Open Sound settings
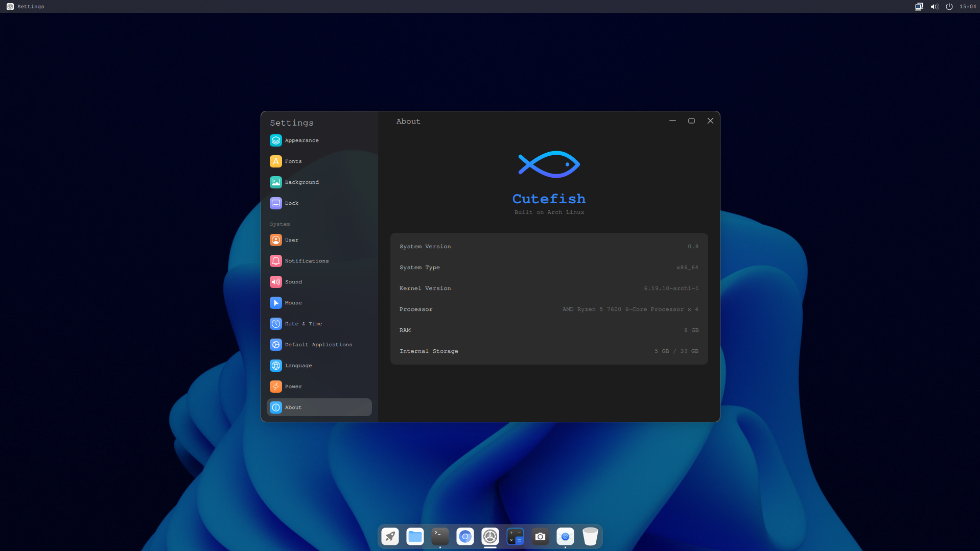980x551 pixels. pyautogui.click(x=293, y=281)
